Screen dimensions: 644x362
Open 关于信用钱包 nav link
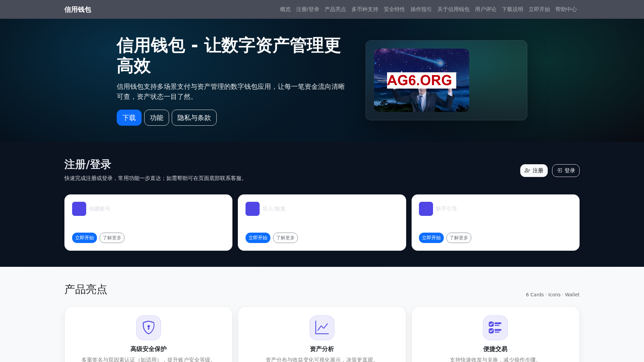(453, 9)
